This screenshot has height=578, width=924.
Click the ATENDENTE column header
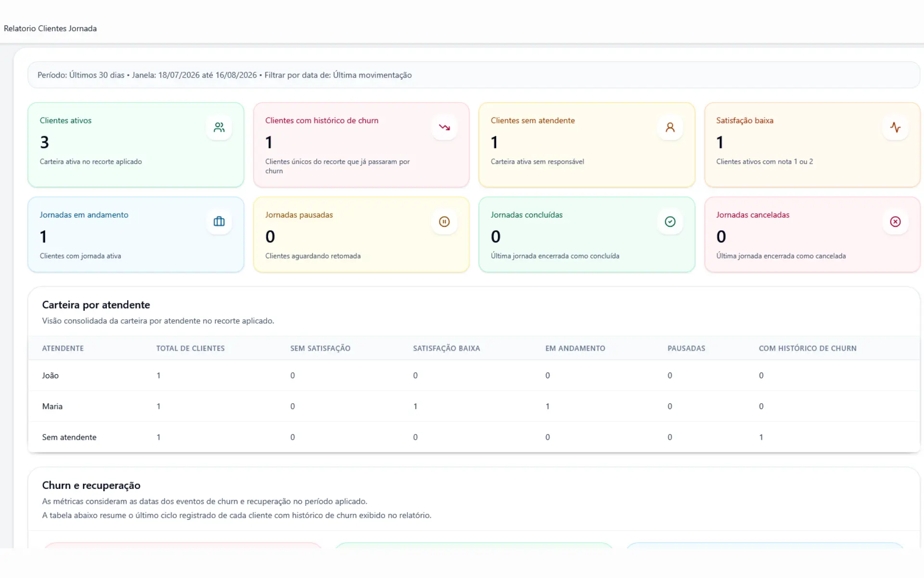click(63, 348)
